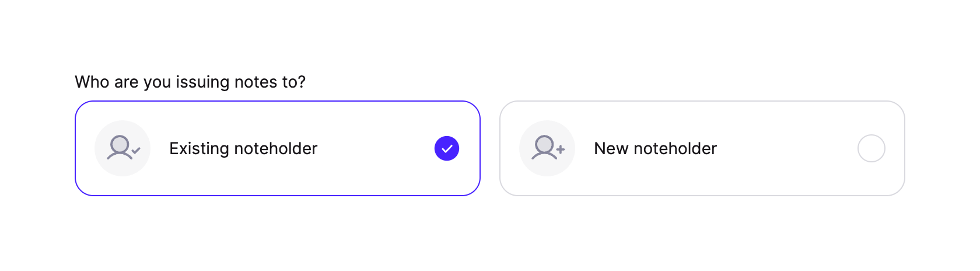
Task: Click the purple checkmark icon
Action: click(447, 148)
